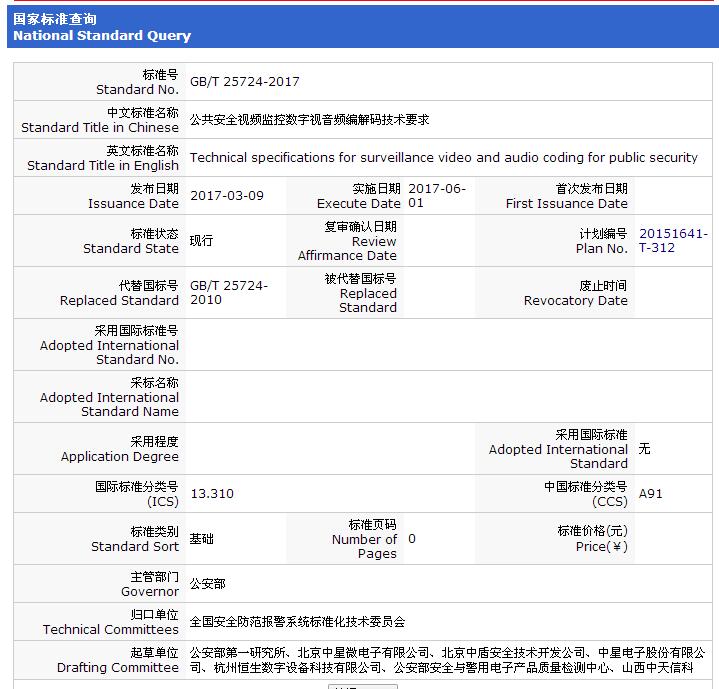
Task: Select the standard number GB/T 25724-2017
Action: pos(244,82)
